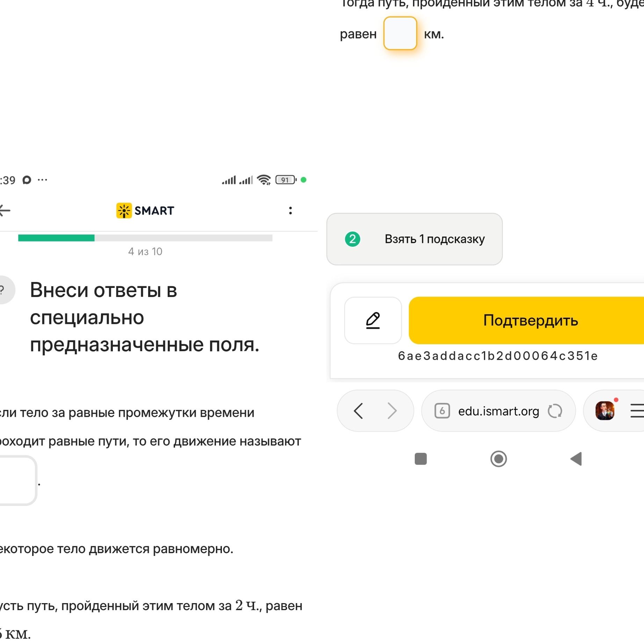Screen dimensions: 644x644
Task: Click text тело движется равномерно
Action: (x=145, y=549)
